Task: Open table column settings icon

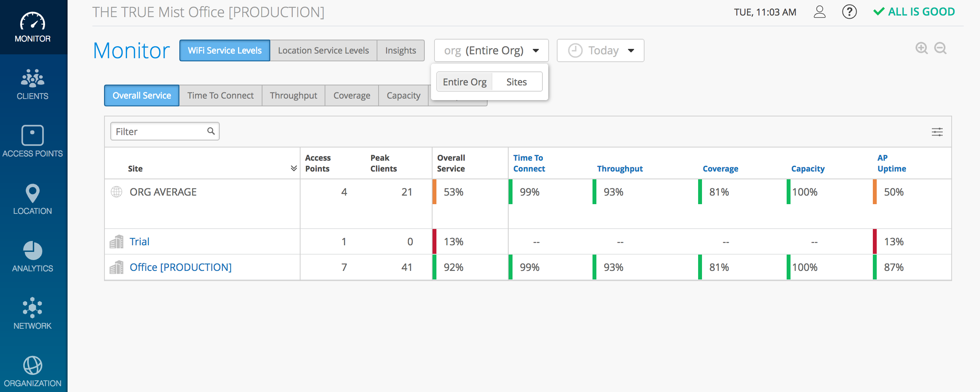Action: [937, 132]
